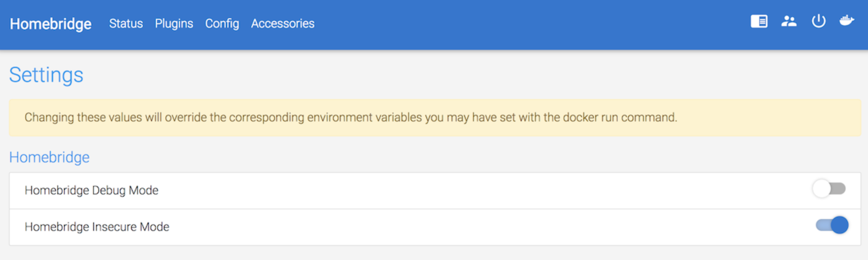Click the "Homebridge Insecure Mode" label text
868x260 pixels.
tap(97, 227)
